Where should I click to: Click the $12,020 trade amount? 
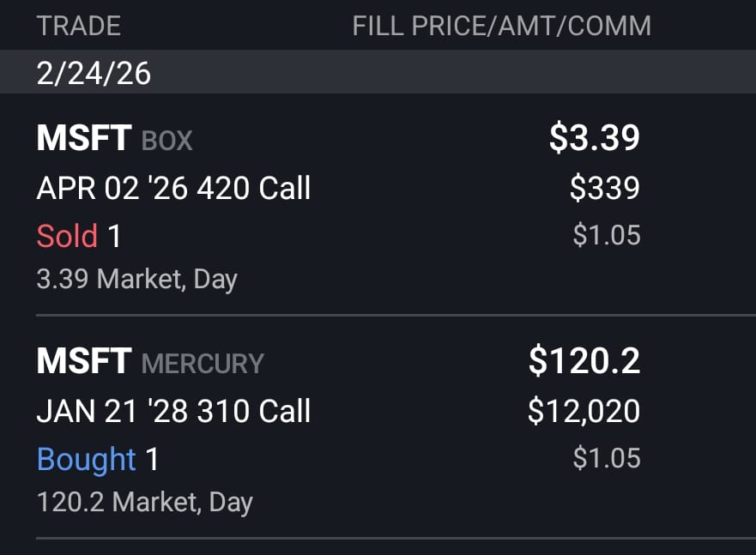coord(584,411)
